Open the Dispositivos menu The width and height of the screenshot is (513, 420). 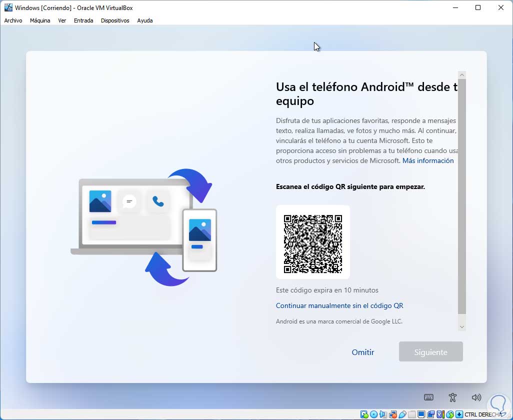coord(115,20)
